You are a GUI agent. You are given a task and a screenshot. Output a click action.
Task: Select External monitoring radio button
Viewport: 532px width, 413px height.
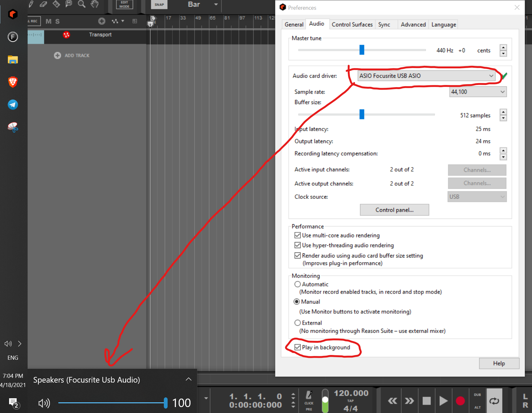298,323
